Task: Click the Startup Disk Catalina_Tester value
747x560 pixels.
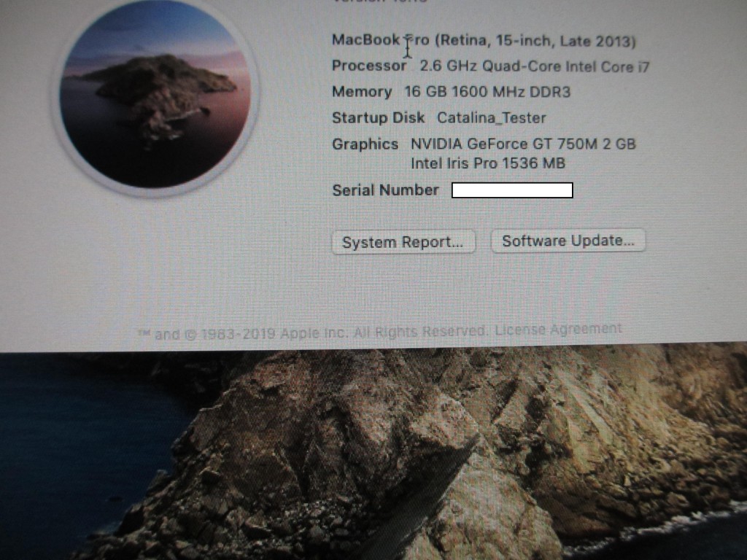Action: pyautogui.click(x=491, y=117)
